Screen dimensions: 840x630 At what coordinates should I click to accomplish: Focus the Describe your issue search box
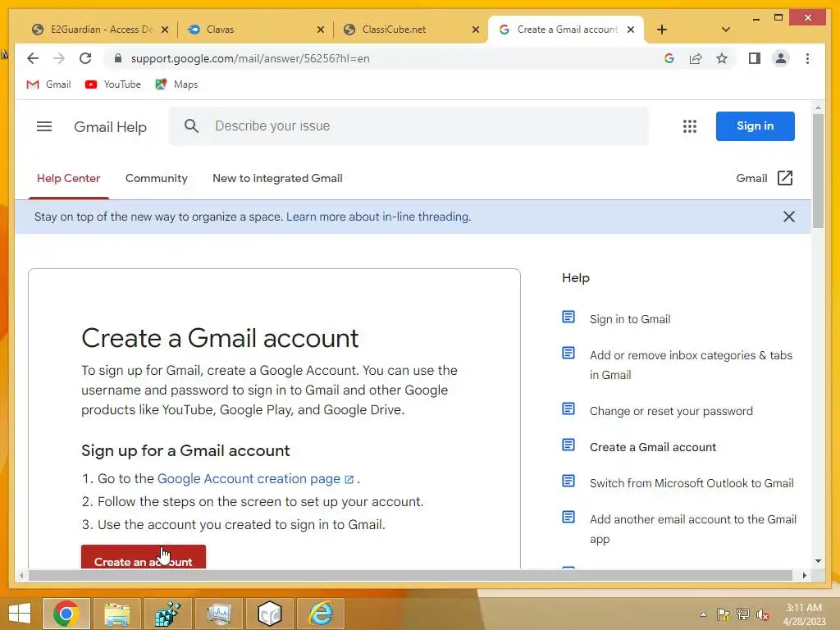click(x=409, y=126)
